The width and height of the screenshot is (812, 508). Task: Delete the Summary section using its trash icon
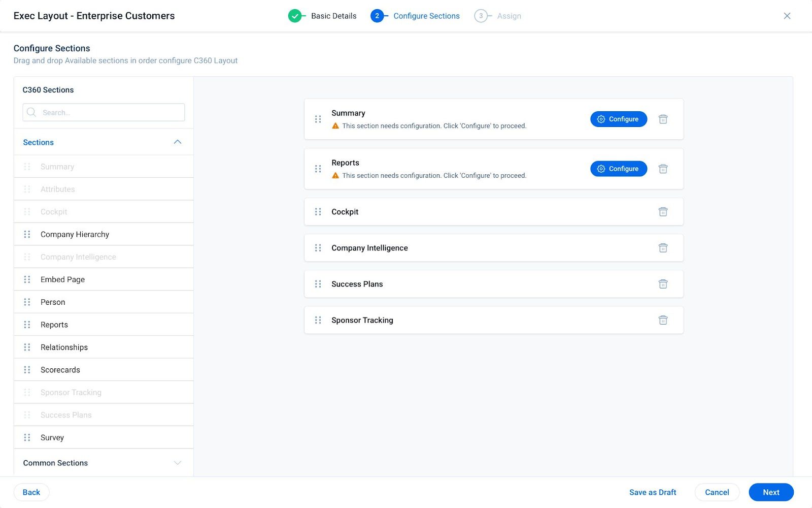pyautogui.click(x=663, y=119)
